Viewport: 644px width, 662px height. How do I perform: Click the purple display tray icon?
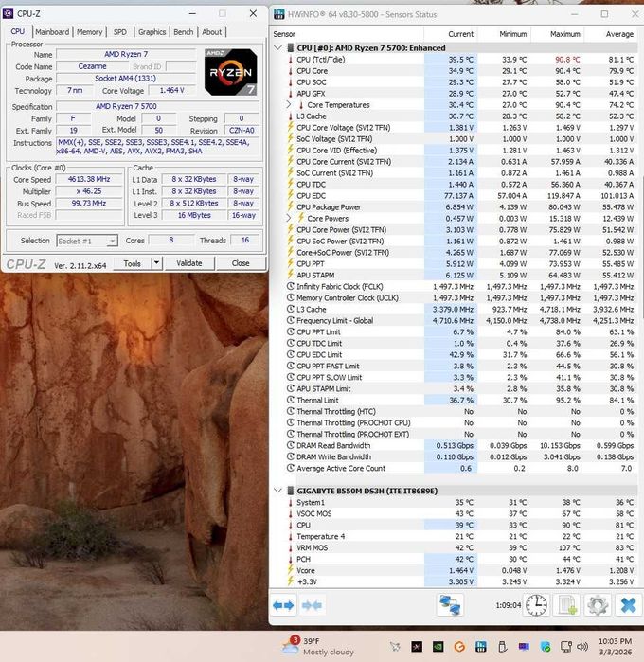click(x=524, y=647)
